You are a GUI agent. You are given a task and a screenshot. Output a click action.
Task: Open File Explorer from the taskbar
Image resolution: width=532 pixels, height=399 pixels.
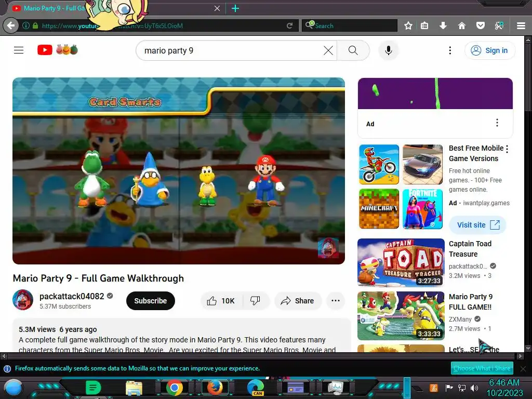(134, 388)
